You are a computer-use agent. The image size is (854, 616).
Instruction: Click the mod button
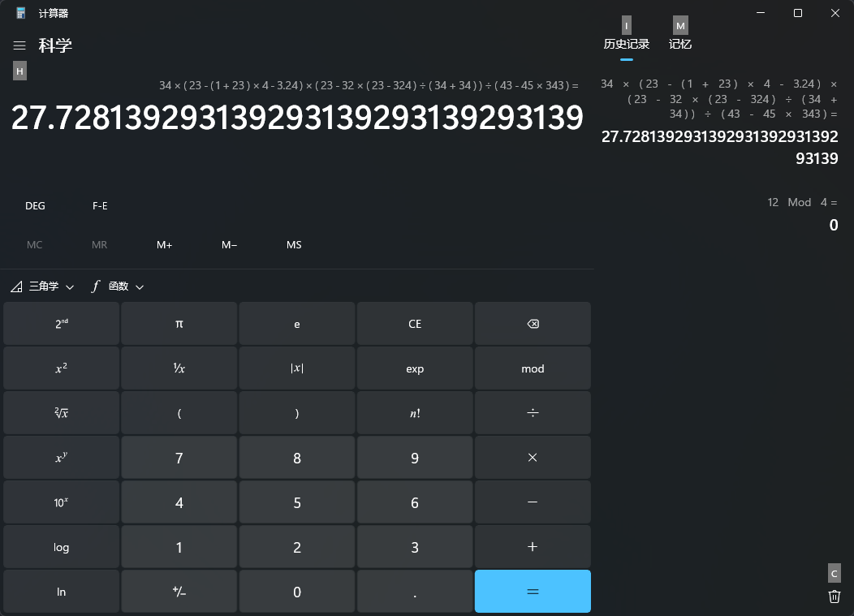coord(533,368)
